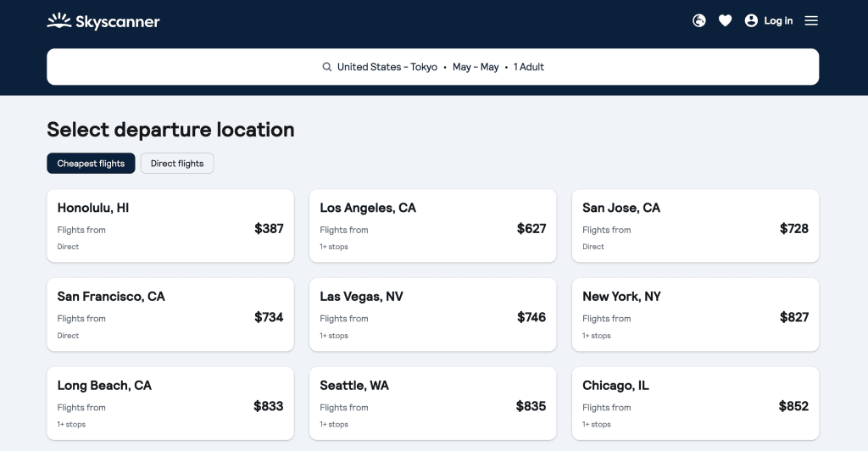Click the search magnifier icon

(327, 67)
